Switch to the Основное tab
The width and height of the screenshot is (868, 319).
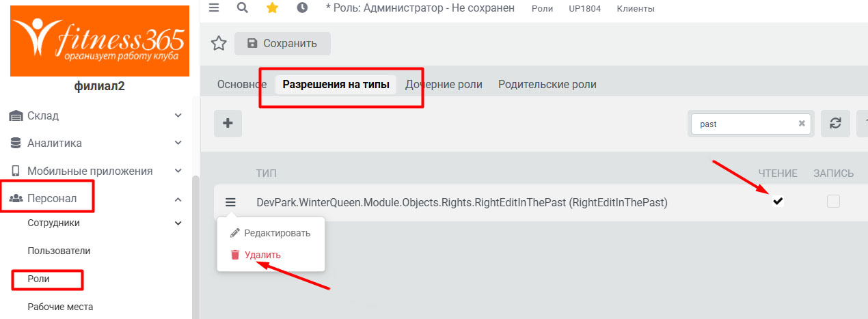(x=241, y=85)
